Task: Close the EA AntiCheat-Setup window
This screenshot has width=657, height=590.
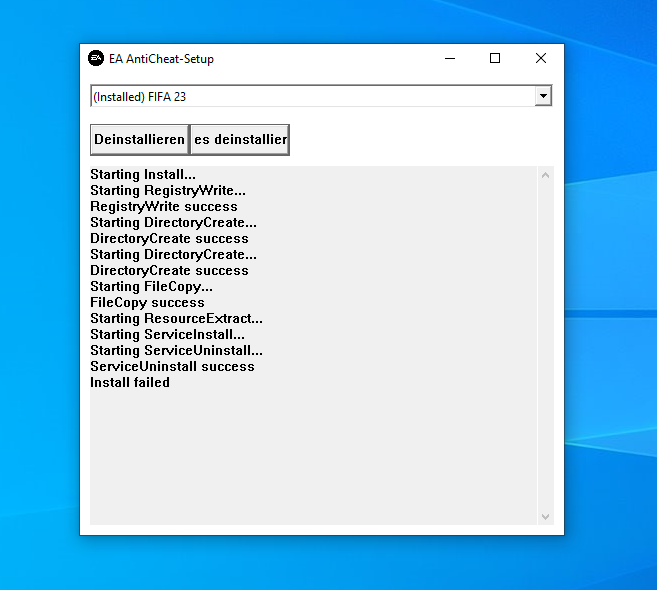Action: coord(541,58)
